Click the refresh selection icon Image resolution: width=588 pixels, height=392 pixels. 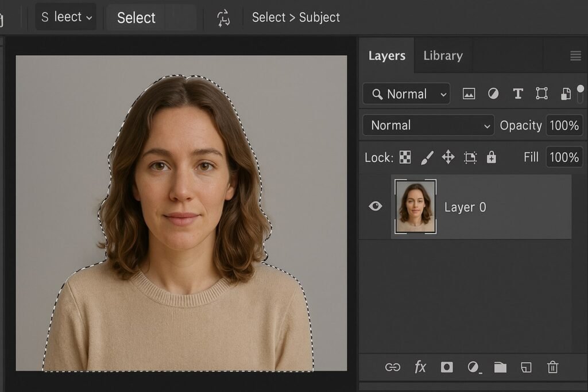point(223,18)
